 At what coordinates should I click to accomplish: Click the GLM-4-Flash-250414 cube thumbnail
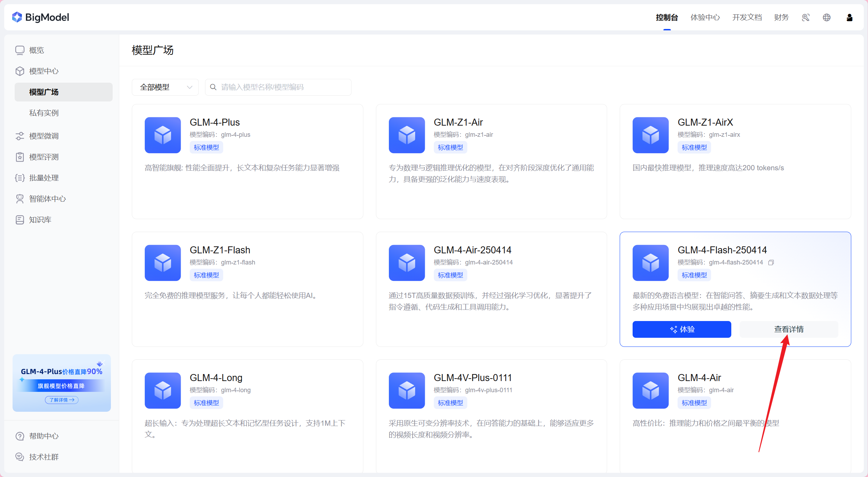coord(651,263)
